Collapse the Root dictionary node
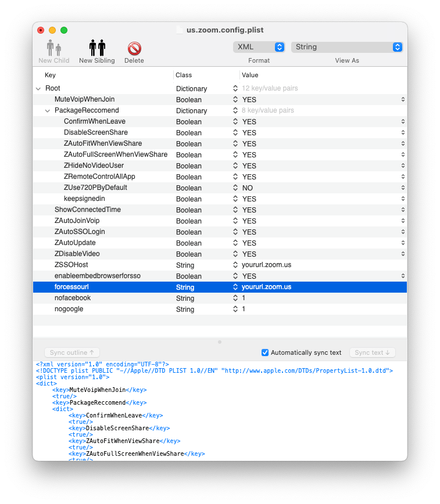This screenshot has height=504, width=440. tap(38, 89)
